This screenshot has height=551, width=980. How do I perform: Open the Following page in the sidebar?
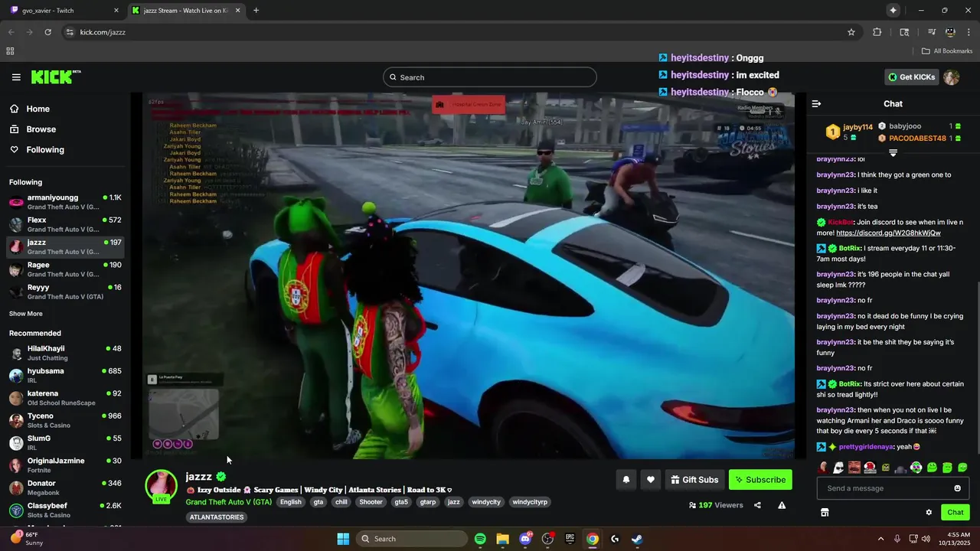click(x=45, y=150)
